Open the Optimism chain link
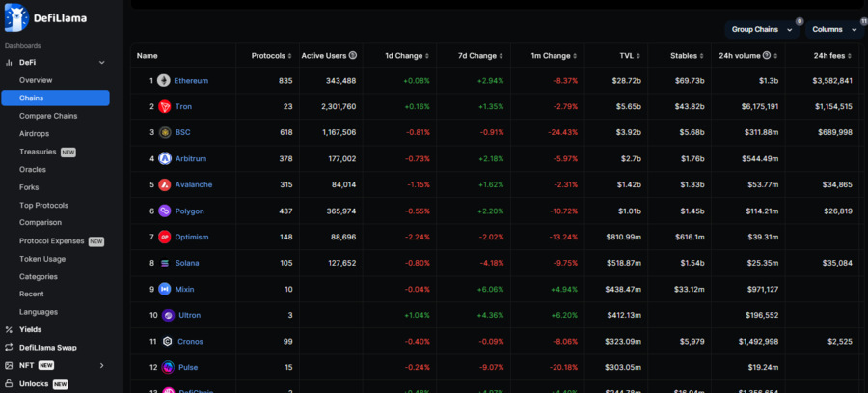 point(192,237)
